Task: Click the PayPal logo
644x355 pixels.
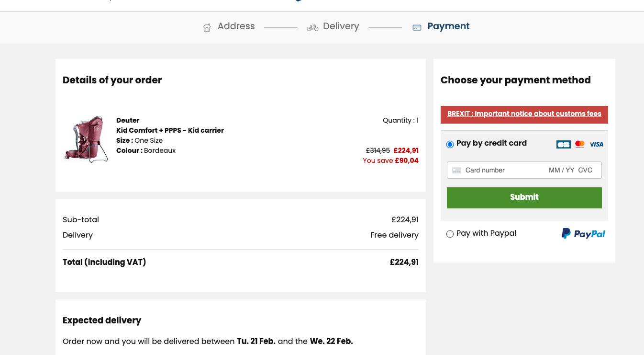Action: 583,234
